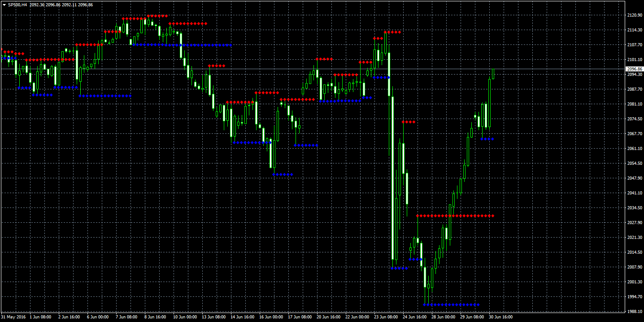
Task: Click the 1994.70 price axis label
Action: tap(635, 297)
